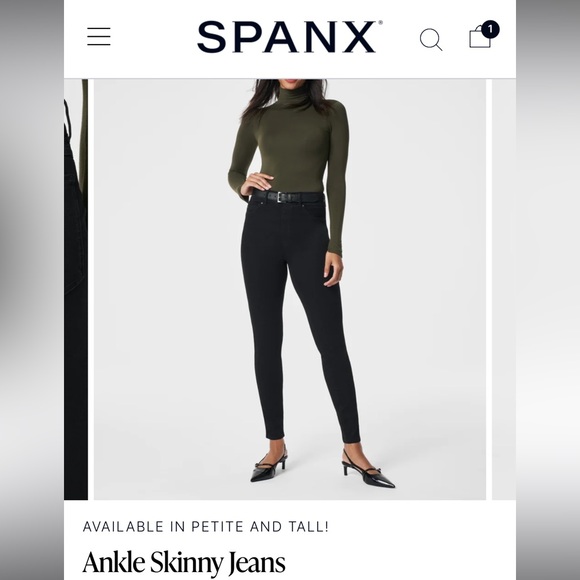
Task: Open the main Ankle Skinny Jeans photo
Action: tap(290, 289)
